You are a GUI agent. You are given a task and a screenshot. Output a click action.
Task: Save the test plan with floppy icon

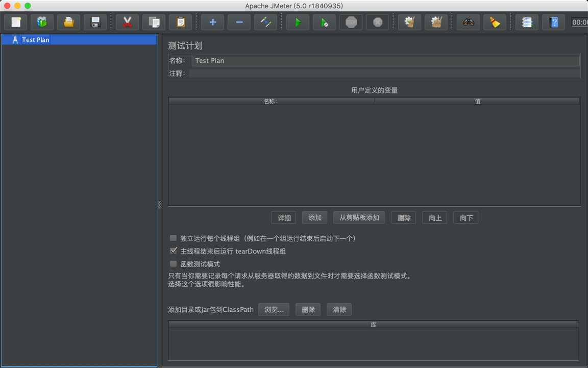point(95,22)
